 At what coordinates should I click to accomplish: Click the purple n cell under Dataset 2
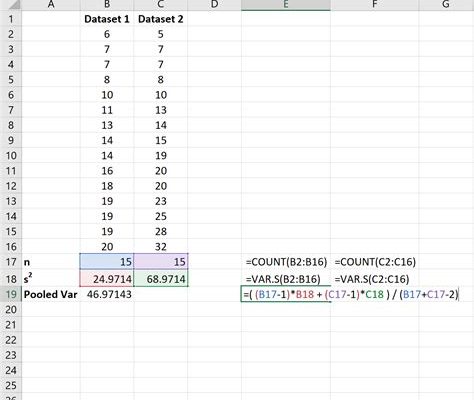161,262
